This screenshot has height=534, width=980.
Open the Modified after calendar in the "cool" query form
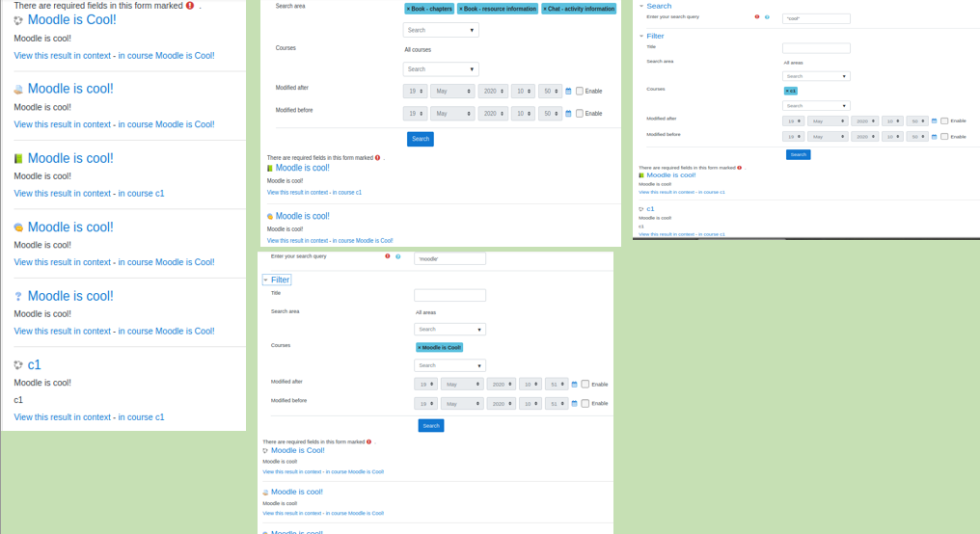click(x=935, y=121)
